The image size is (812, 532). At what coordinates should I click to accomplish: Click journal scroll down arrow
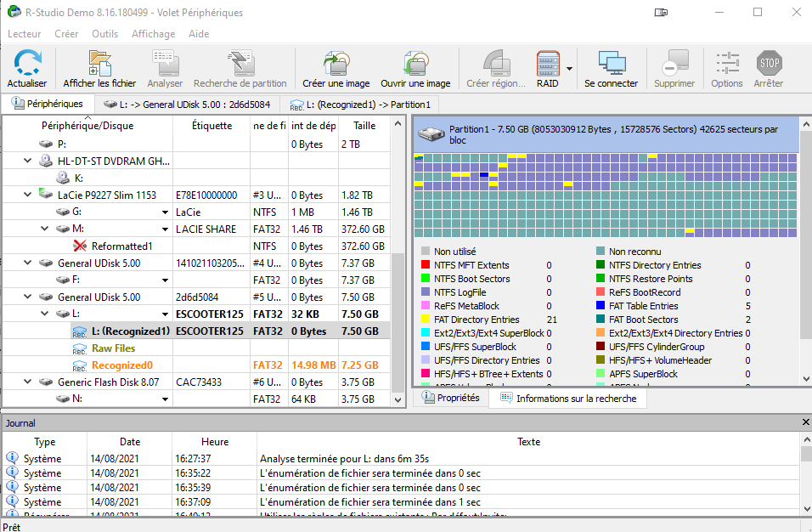tap(806, 509)
